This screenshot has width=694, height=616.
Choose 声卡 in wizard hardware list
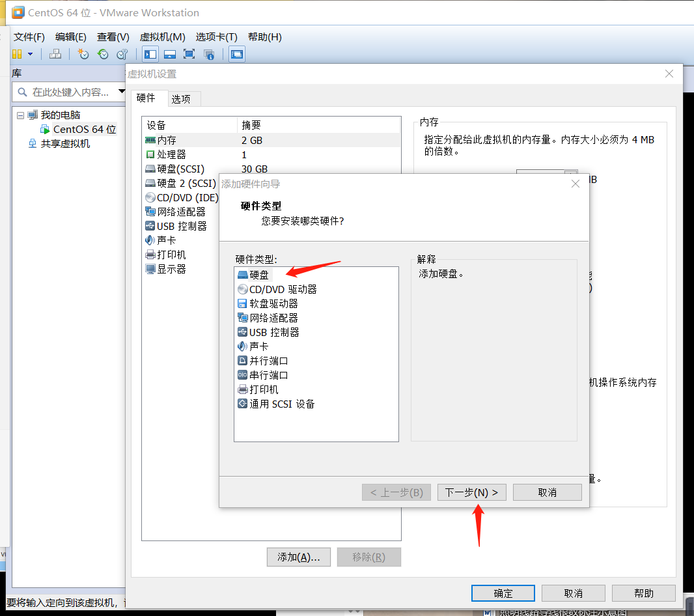253,346
